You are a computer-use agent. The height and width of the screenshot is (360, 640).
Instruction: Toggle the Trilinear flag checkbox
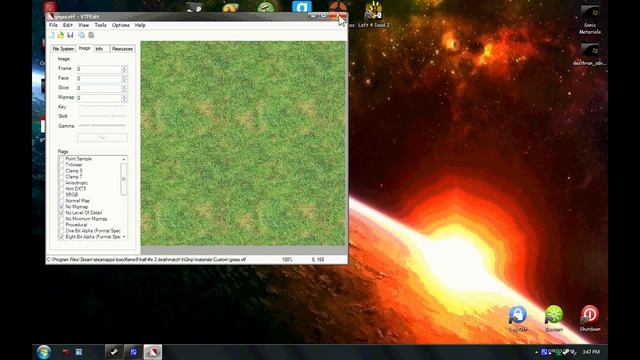pos(62,165)
